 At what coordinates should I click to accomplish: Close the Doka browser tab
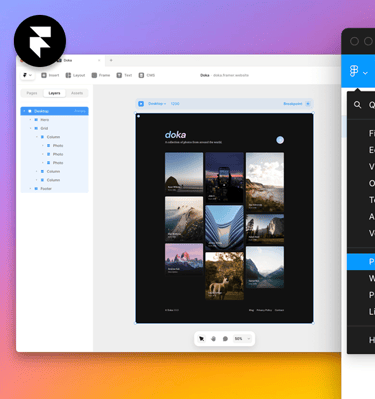[x=99, y=60]
